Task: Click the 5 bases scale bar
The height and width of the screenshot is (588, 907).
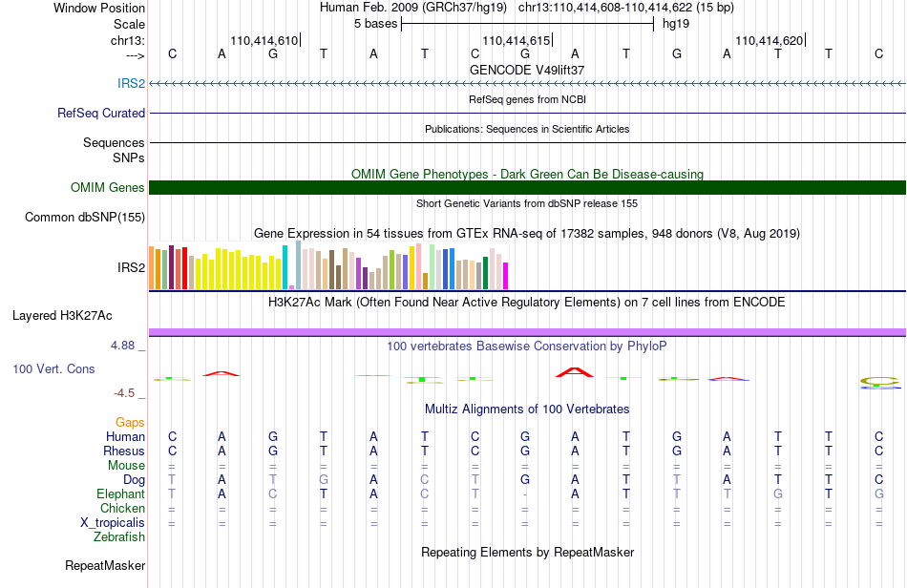Action: [527, 24]
